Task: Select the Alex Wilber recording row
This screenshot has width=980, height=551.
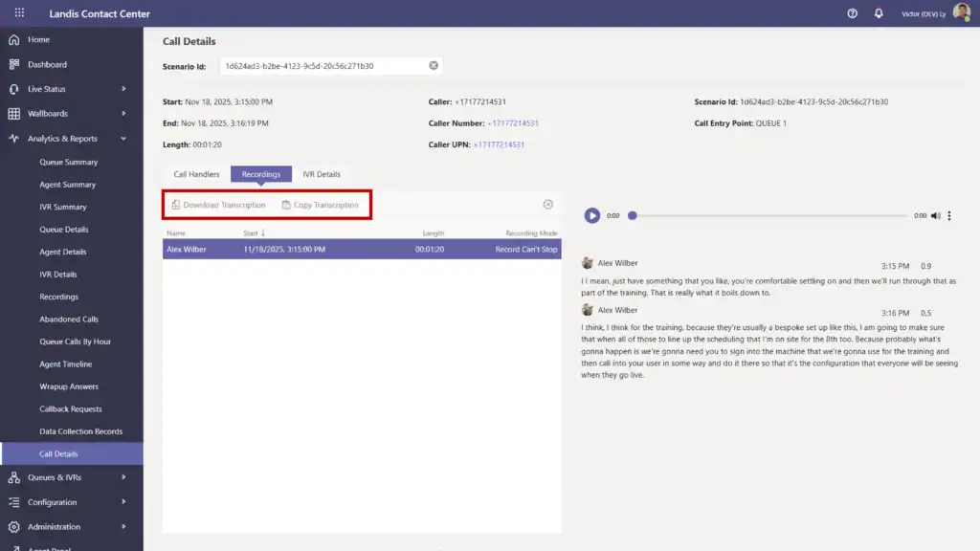Action: (x=361, y=250)
